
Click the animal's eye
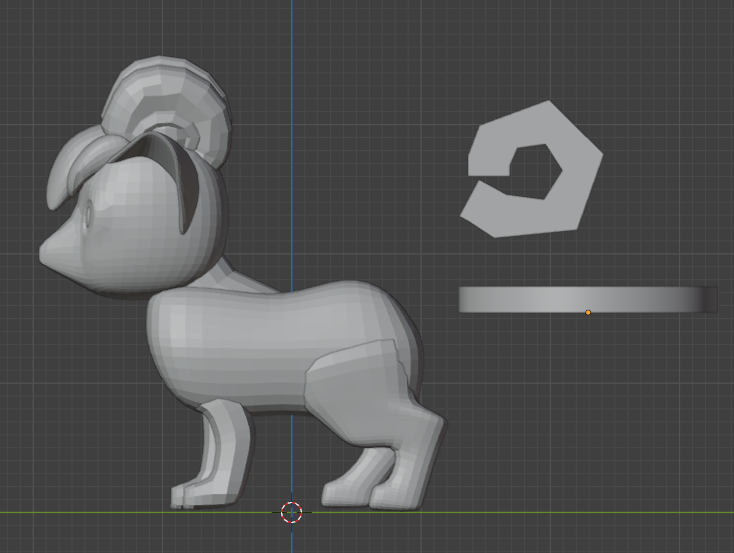[89, 216]
